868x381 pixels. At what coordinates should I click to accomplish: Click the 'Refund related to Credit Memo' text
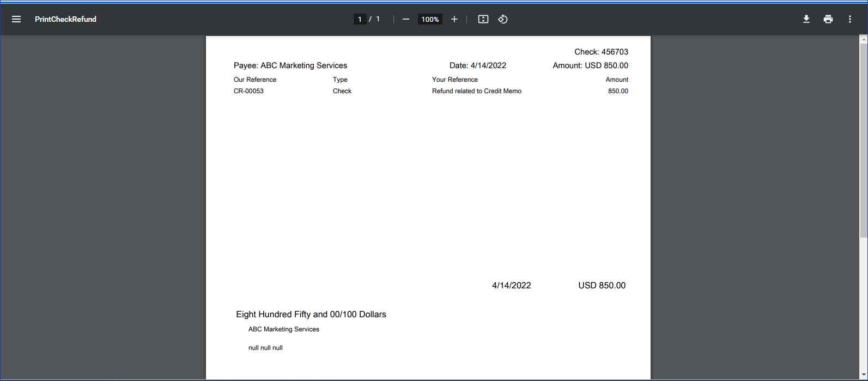pos(476,91)
